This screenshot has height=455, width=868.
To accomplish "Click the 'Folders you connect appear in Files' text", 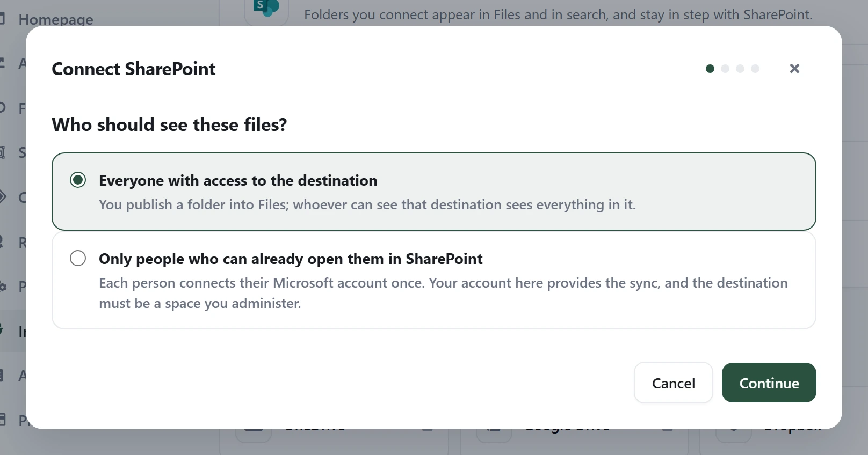I will pos(558,14).
